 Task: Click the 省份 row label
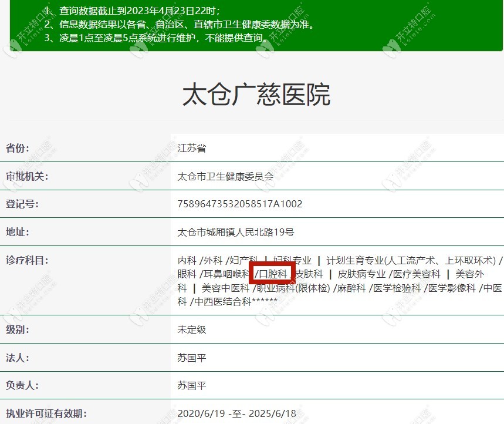(17, 148)
